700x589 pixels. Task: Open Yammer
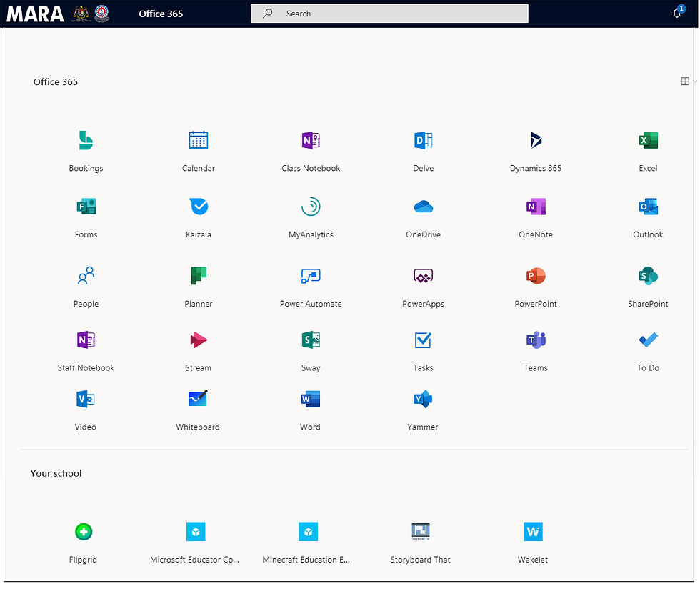pos(422,410)
